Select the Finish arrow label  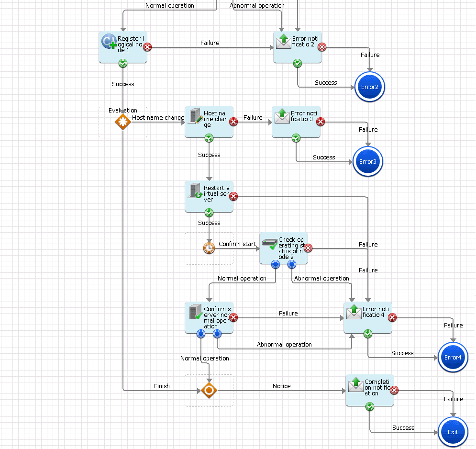point(162,386)
